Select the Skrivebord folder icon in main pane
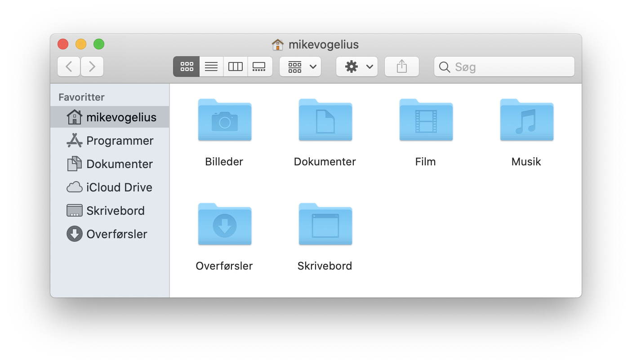The width and height of the screenshot is (632, 364). pyautogui.click(x=325, y=224)
